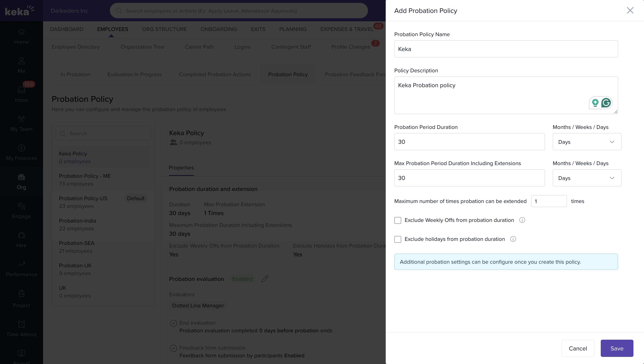Switch to the Probation Policy tab

click(x=288, y=74)
